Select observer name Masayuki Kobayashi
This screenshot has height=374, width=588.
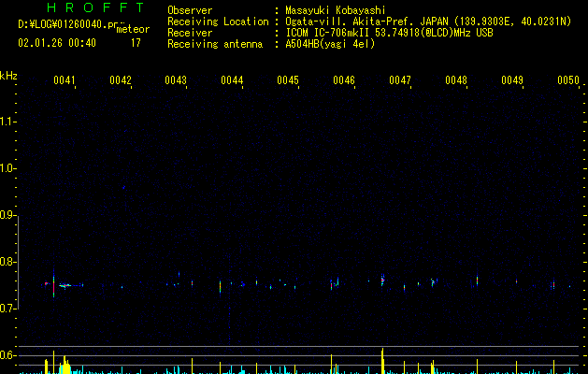pos(336,10)
